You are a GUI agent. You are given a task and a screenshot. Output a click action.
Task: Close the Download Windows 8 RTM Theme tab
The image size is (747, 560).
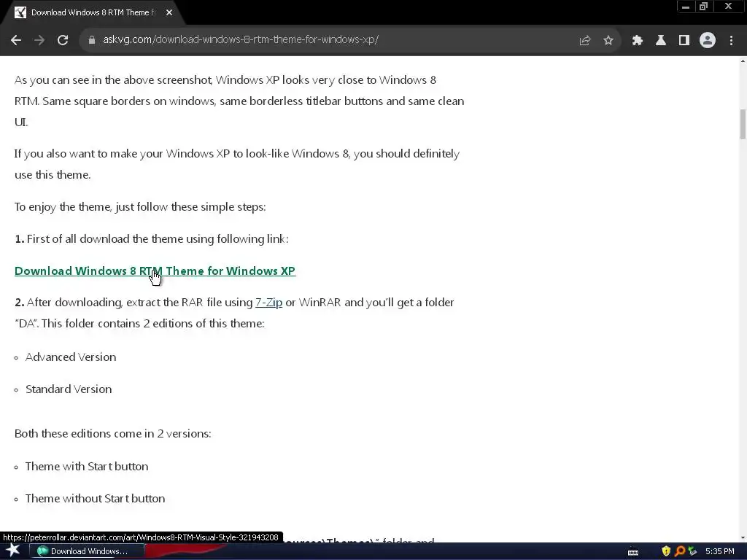tap(169, 12)
